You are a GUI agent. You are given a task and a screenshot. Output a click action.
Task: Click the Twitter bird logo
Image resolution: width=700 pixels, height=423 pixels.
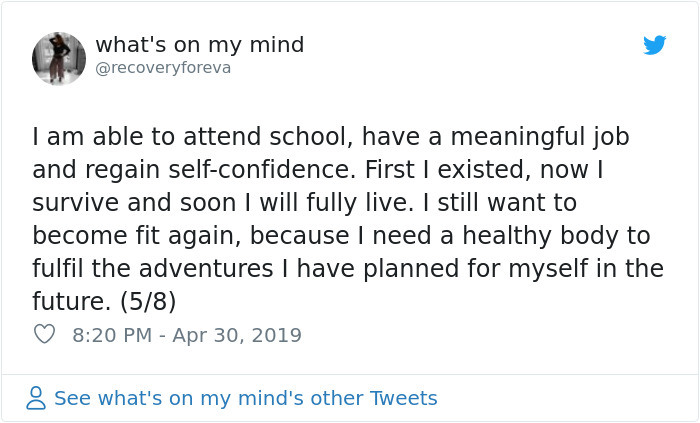tap(654, 45)
